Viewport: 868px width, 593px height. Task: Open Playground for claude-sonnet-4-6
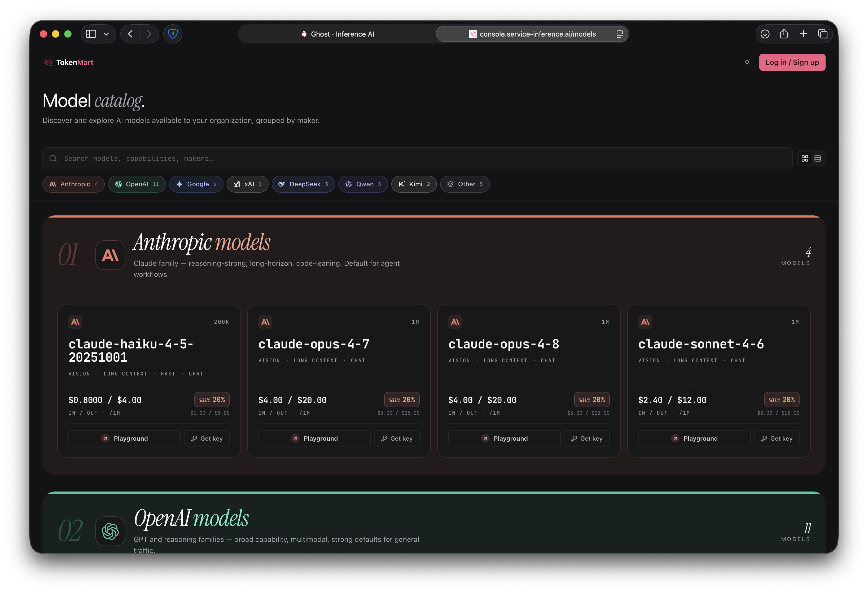pos(694,438)
